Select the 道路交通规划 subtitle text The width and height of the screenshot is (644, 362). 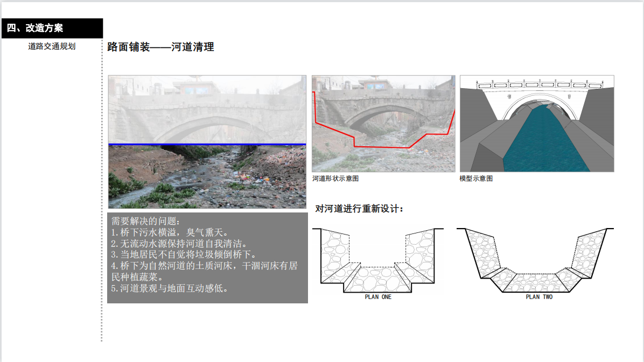(52, 46)
